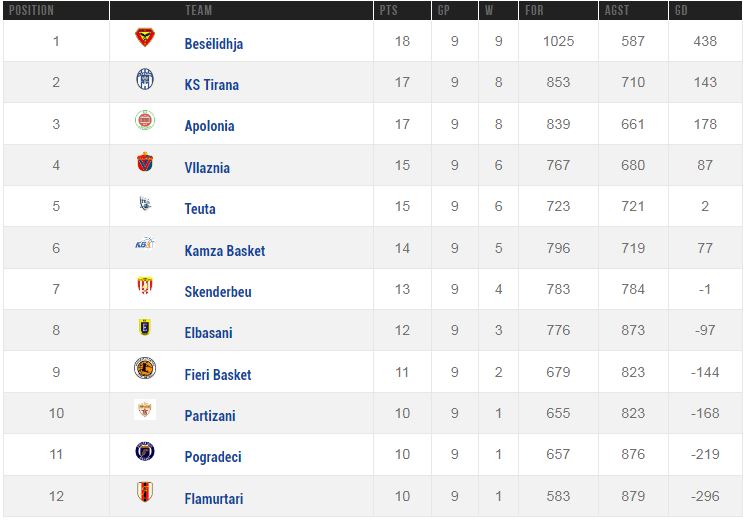Click the Partizani team logo

[x=145, y=410]
